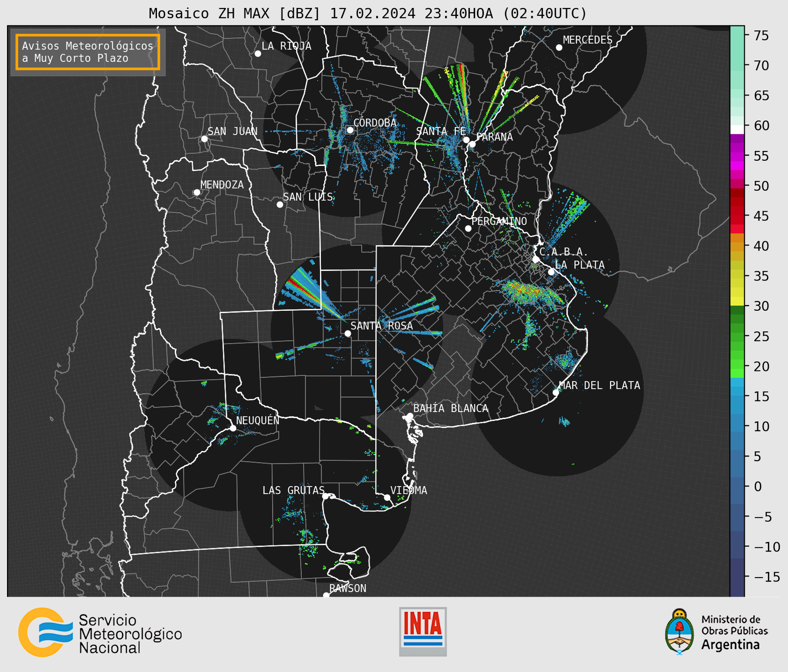The width and height of the screenshot is (788, 672).
Task: Select the NEUQUÉN city marker
Action: [233, 428]
